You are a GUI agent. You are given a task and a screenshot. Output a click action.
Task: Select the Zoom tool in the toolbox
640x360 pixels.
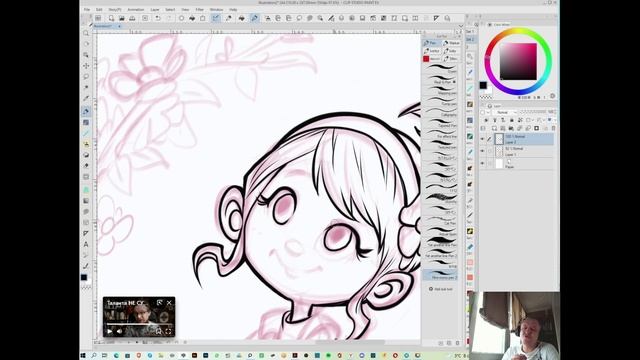pos(86,33)
